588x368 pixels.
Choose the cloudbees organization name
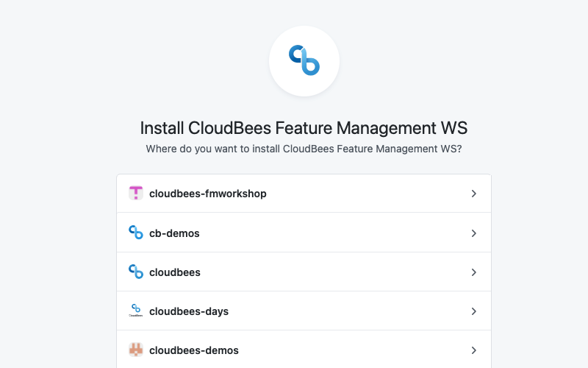175,272
